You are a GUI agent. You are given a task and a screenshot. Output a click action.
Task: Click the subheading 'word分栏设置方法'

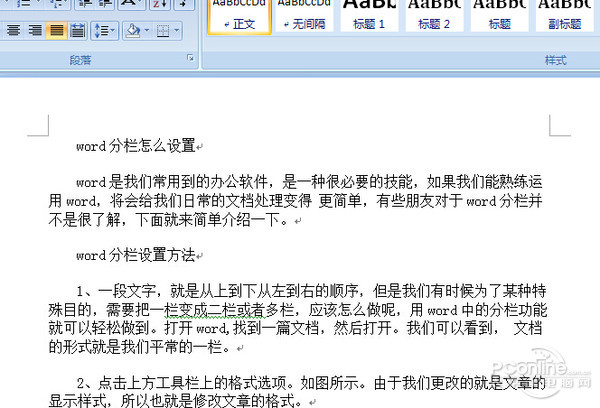[136, 255]
